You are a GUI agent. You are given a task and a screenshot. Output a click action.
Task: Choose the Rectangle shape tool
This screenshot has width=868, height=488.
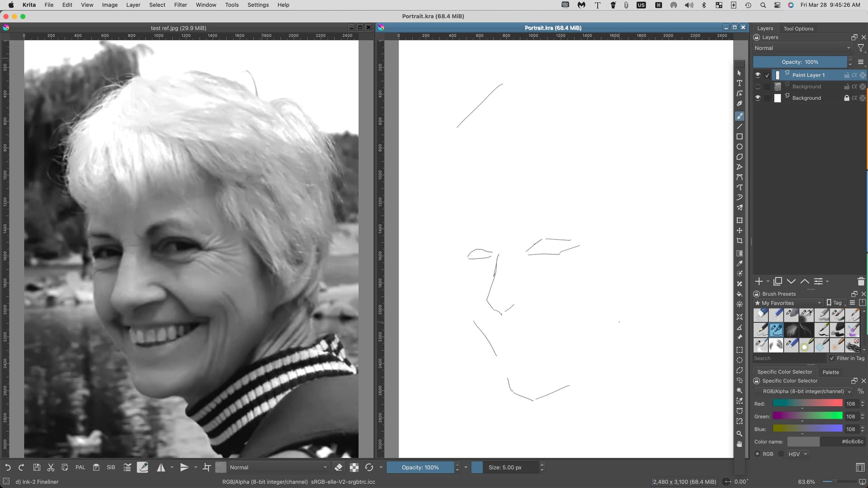tap(739, 136)
